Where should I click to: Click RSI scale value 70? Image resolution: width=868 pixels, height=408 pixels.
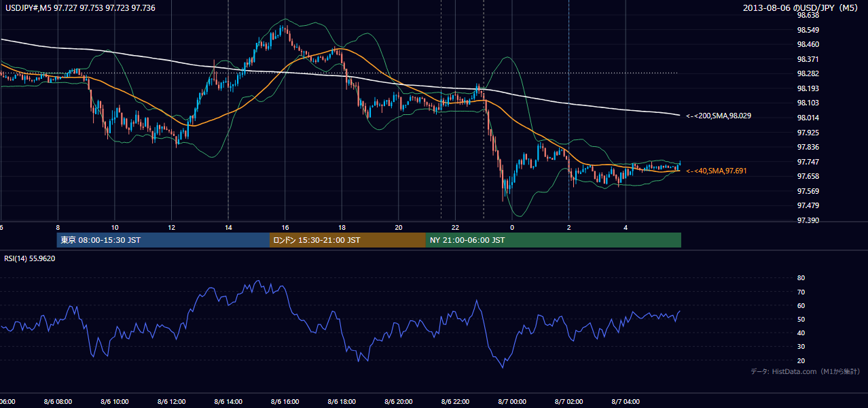801,292
